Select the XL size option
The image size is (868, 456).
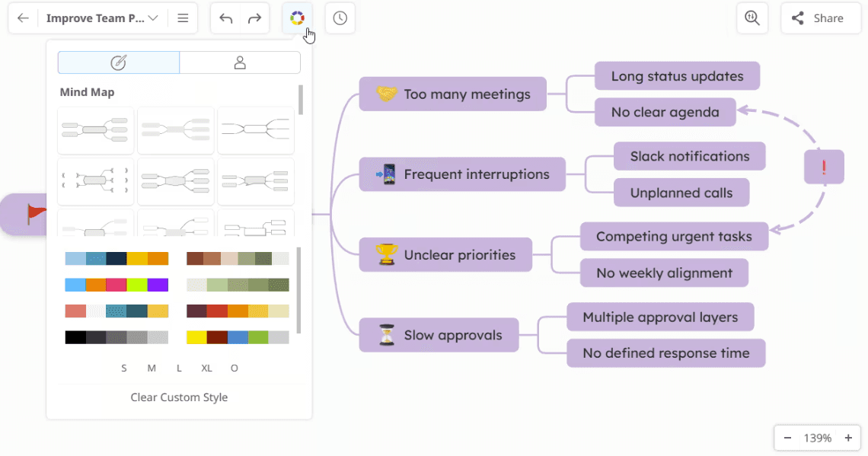click(x=206, y=368)
